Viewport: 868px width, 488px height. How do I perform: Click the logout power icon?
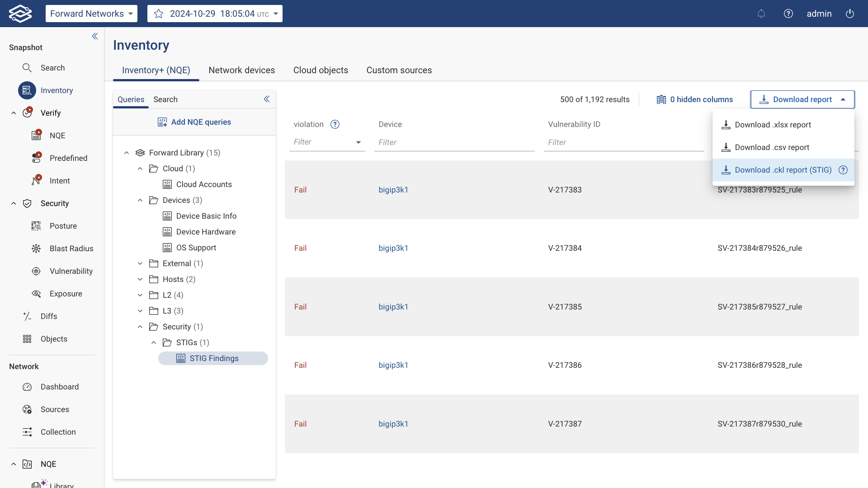click(850, 14)
